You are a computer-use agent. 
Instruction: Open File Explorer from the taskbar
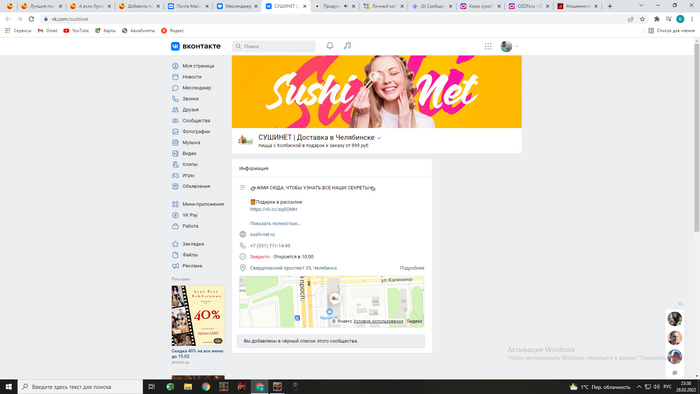[x=188, y=387]
